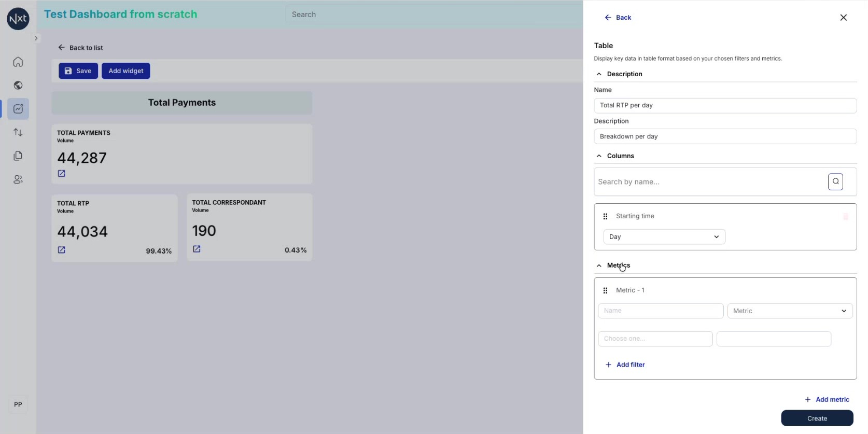
Task: Save the dashboard
Action: click(78, 71)
